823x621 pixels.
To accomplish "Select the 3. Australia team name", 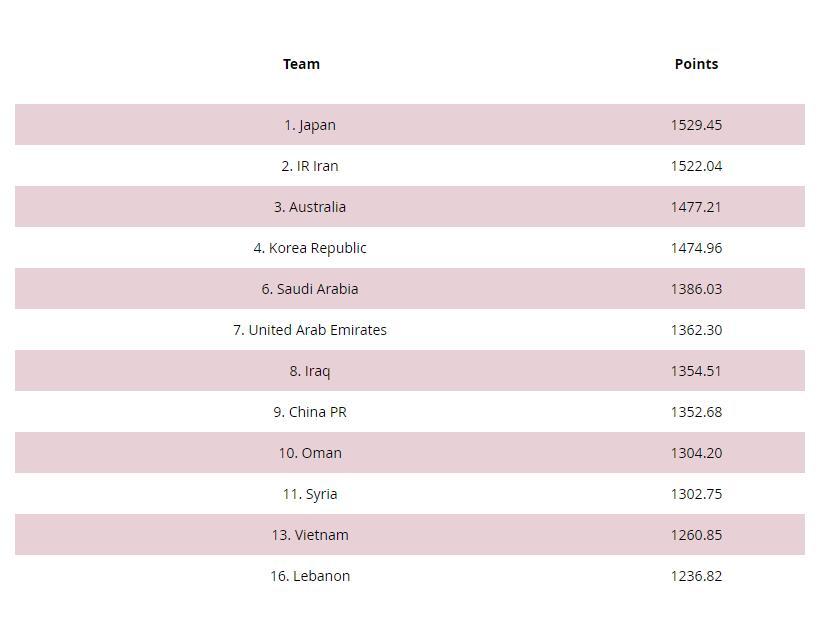I will [x=309, y=207].
